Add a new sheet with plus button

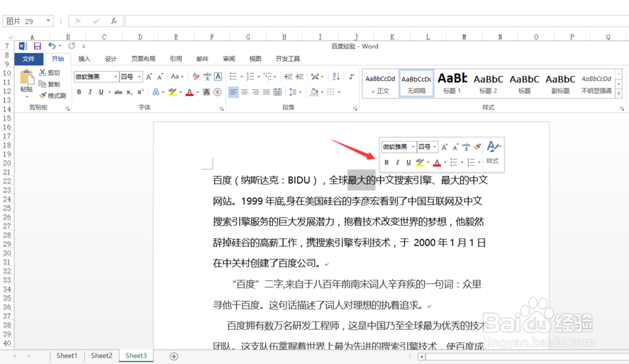(174, 356)
